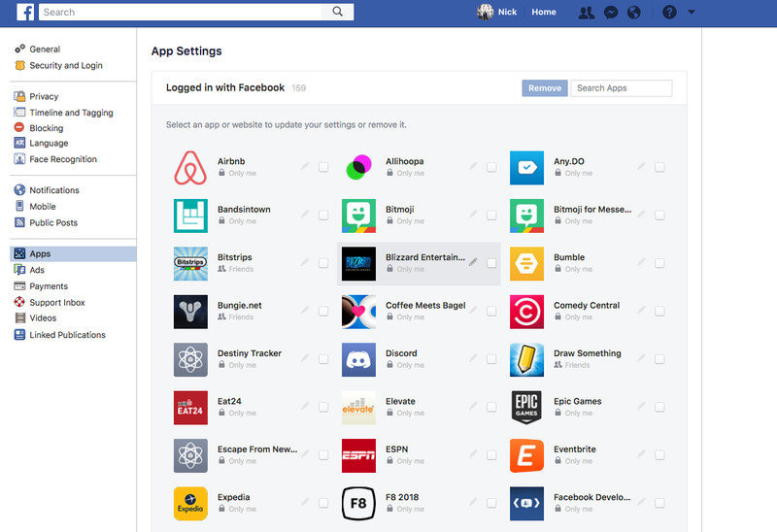Edit Blizzard Entertainment with pencil icon

point(473,261)
